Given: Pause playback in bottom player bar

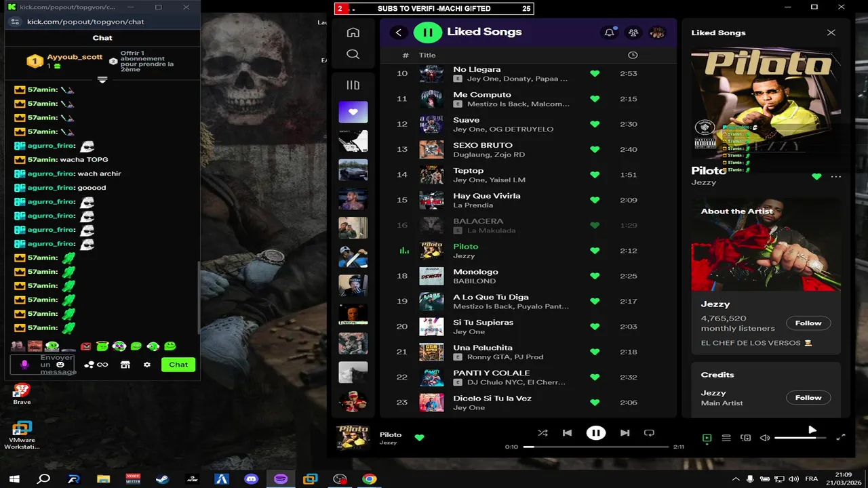Looking at the screenshot, I should pyautogui.click(x=596, y=432).
